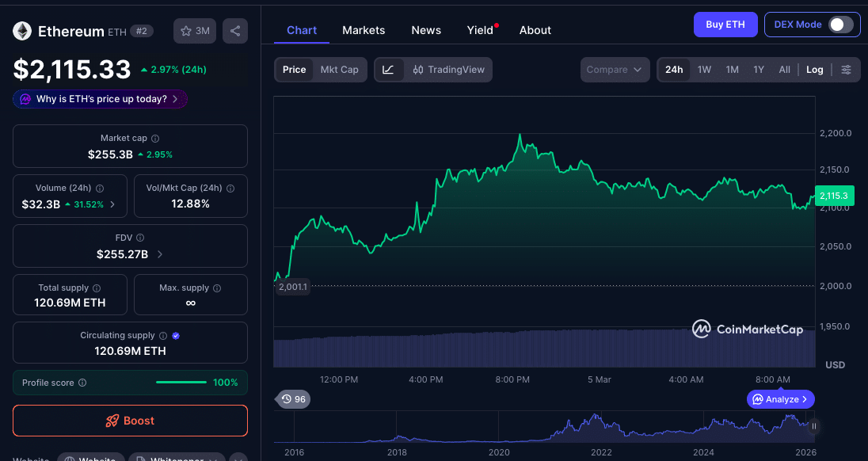The width and height of the screenshot is (868, 461).
Task: Click Market cap info icon
Action: pyautogui.click(x=155, y=139)
